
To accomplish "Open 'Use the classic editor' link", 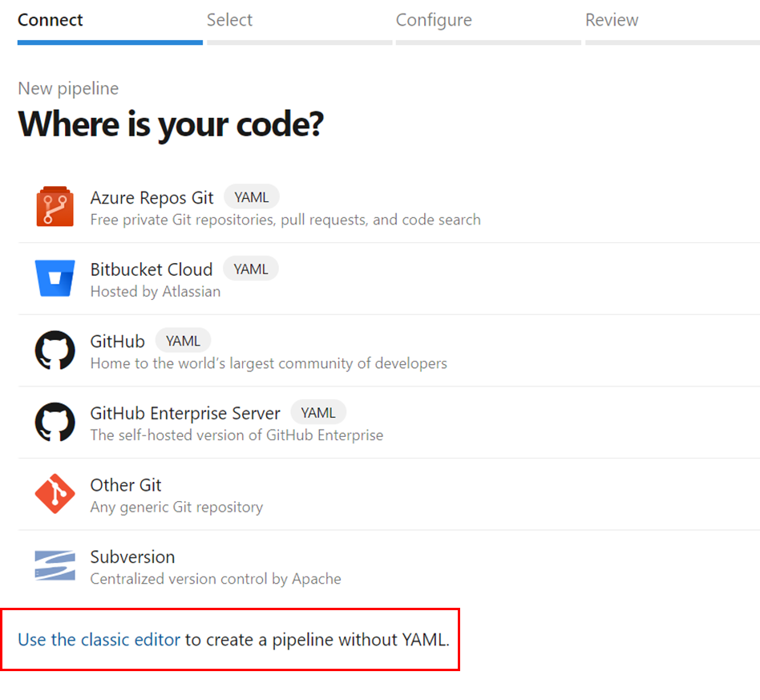I will click(99, 639).
